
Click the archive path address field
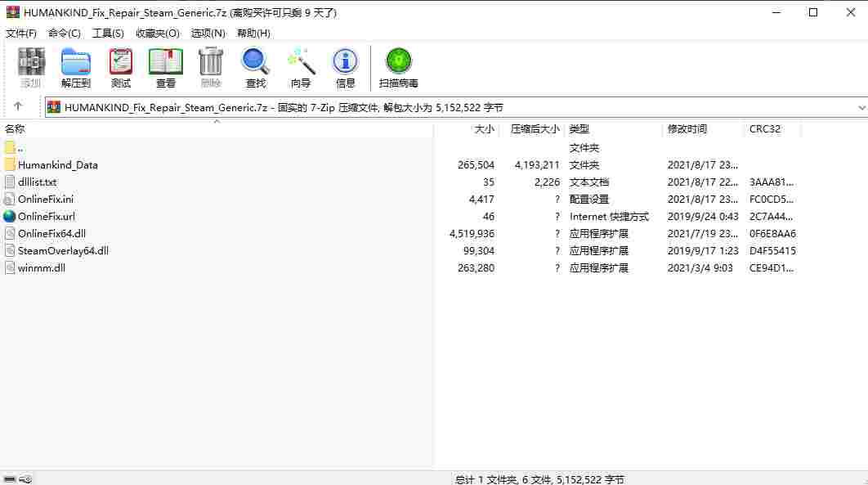[x=456, y=107]
